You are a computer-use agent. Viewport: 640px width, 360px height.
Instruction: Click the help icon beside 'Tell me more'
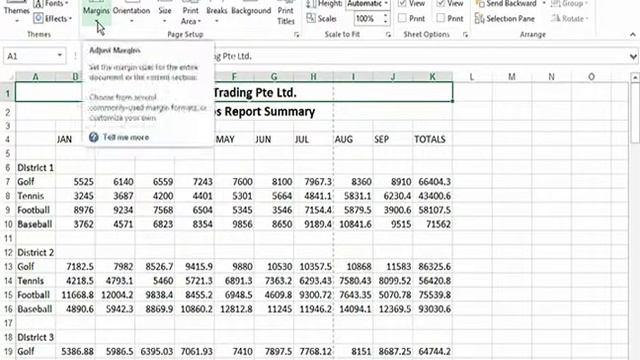click(93, 137)
